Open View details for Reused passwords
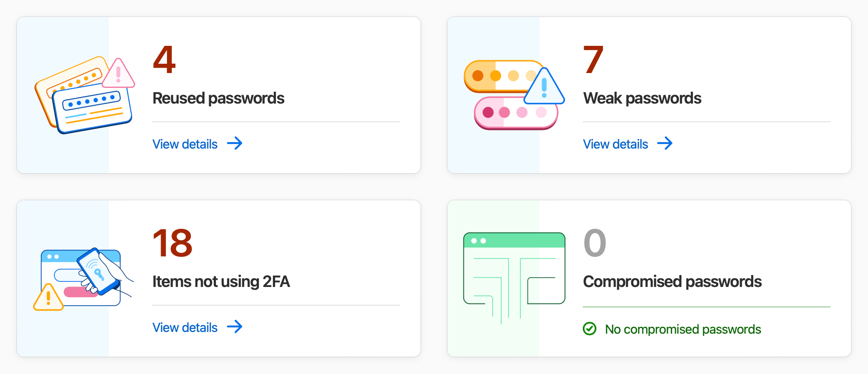This screenshot has width=868, height=374. pyautogui.click(x=185, y=144)
